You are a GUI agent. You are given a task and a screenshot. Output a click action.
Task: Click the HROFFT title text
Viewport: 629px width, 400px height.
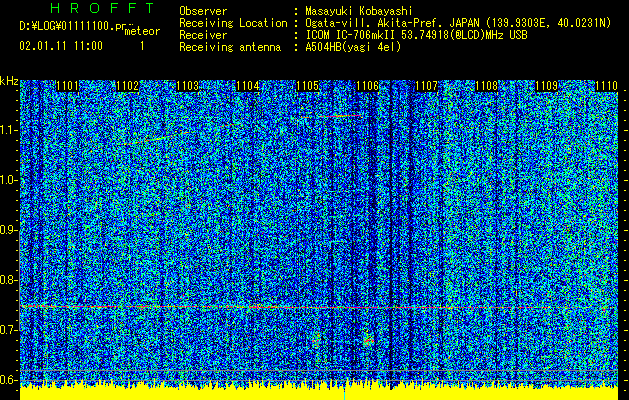(x=103, y=8)
